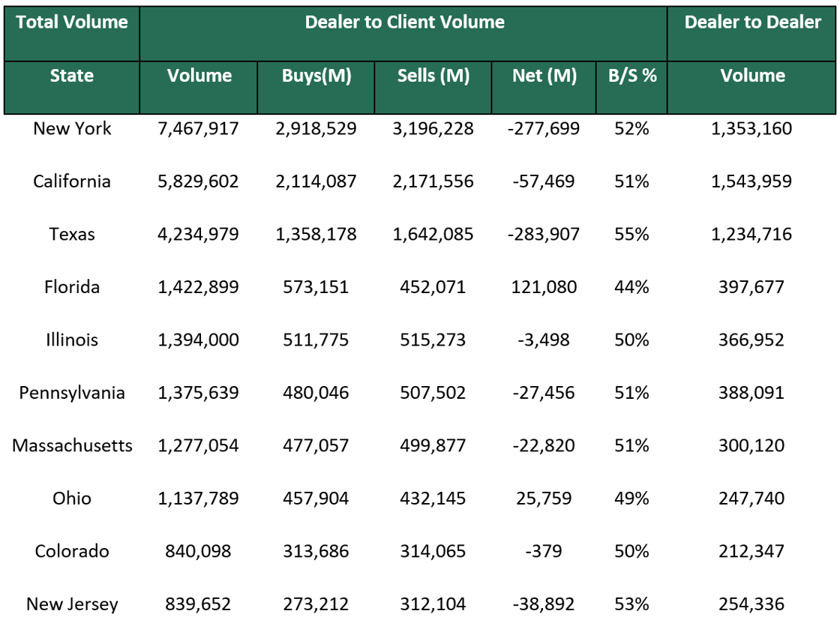Click the Total Volume header cell
The image size is (840, 620).
click(69, 22)
